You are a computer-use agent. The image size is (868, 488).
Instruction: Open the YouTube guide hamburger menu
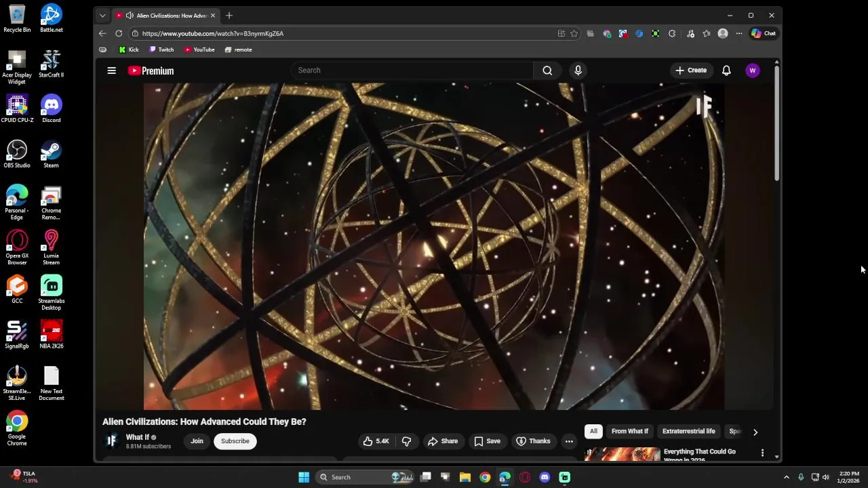click(x=111, y=70)
